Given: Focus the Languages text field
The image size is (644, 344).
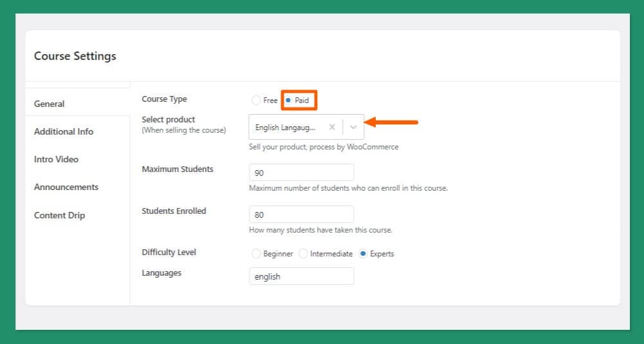Looking at the screenshot, I should point(301,276).
